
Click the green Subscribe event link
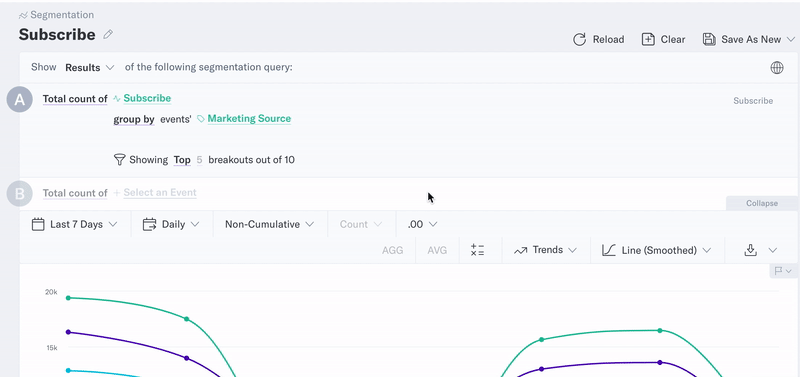147,98
